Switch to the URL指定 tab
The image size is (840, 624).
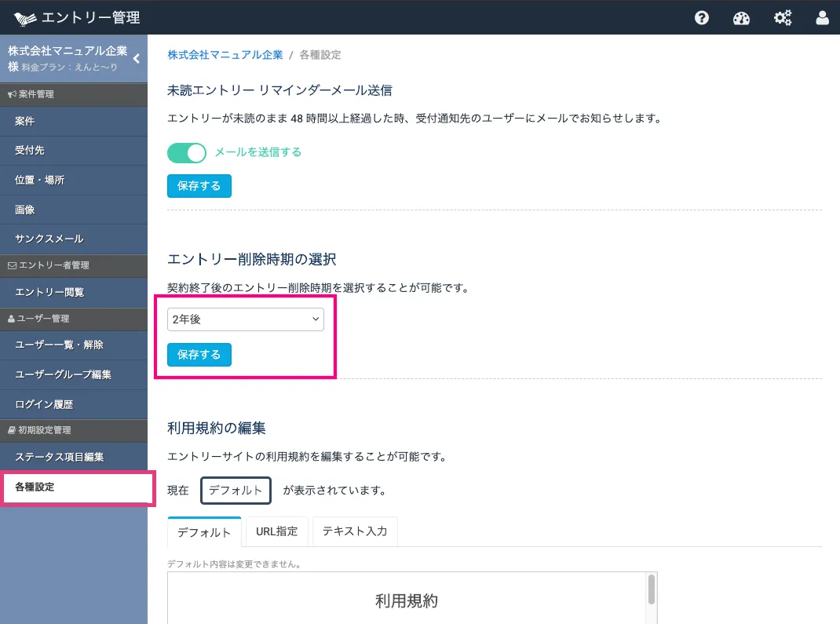(276, 531)
